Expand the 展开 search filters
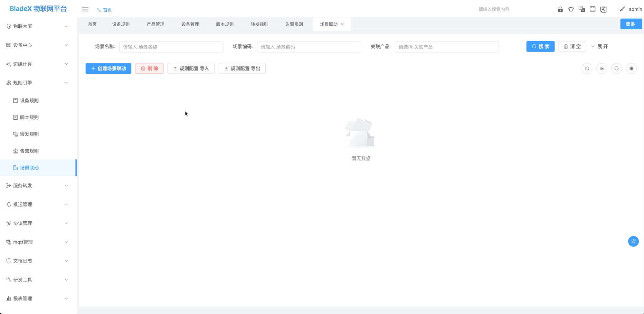Screen dimensions: 644x314 pyautogui.click(x=600, y=47)
